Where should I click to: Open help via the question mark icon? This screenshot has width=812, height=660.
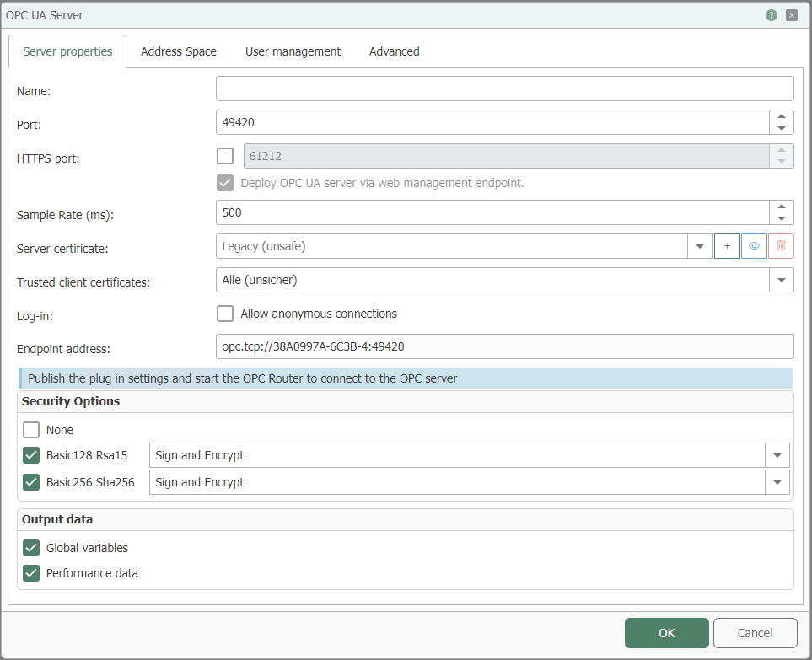tap(771, 15)
